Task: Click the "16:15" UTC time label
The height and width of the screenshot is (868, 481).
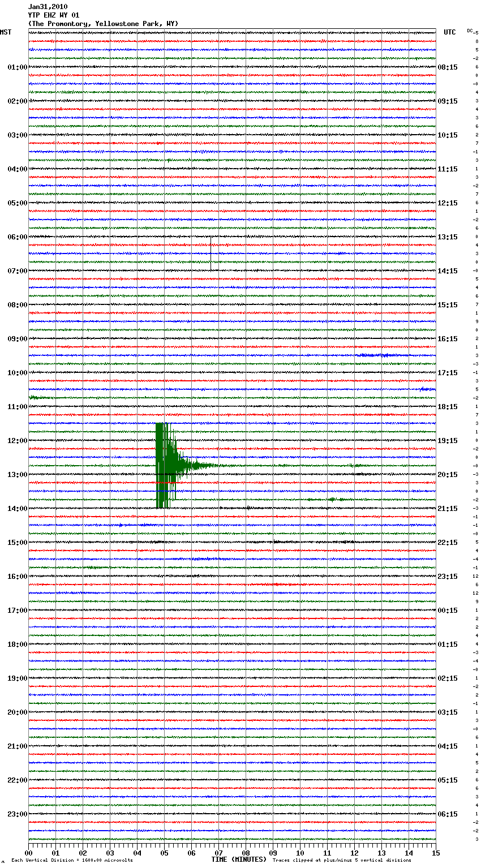Action: coord(448,339)
